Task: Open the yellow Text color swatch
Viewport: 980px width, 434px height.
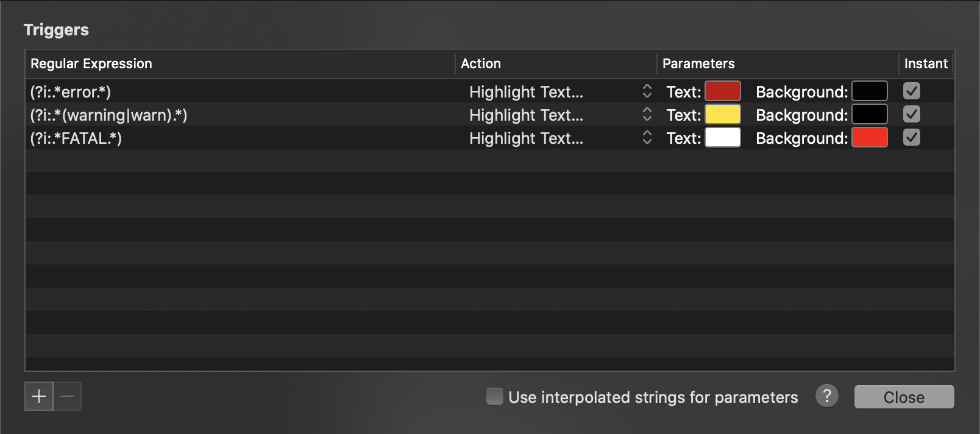Action: coord(723,115)
